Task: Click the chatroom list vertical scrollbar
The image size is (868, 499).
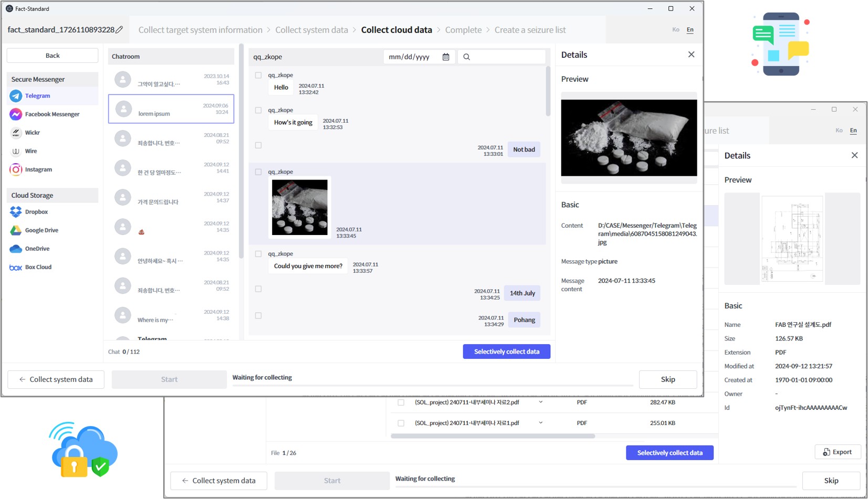Action: pos(241,152)
